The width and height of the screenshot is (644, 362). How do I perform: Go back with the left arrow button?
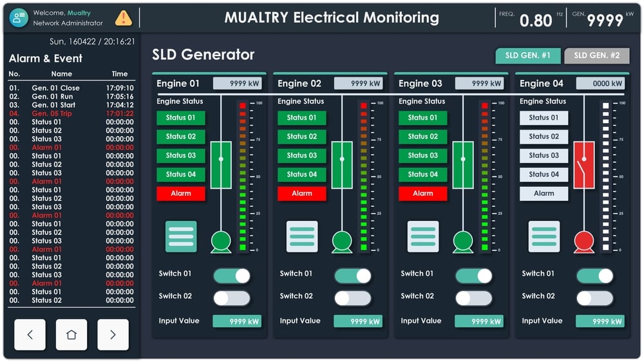30,334
